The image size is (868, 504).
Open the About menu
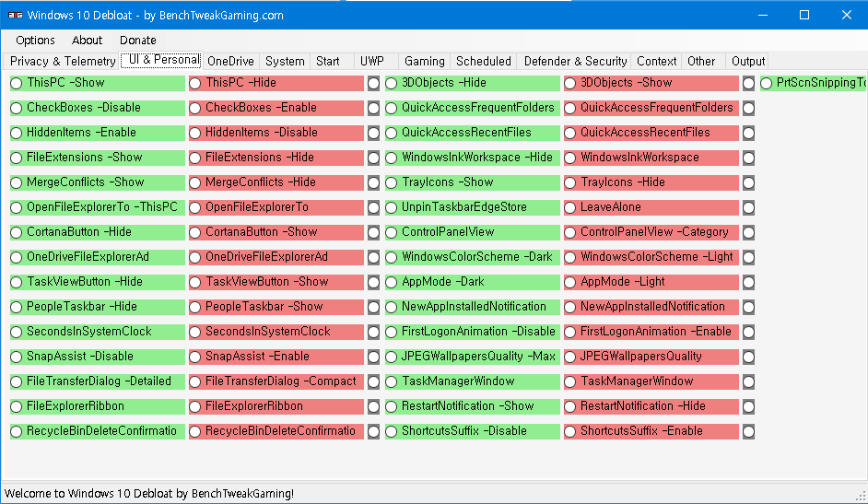[x=87, y=40]
